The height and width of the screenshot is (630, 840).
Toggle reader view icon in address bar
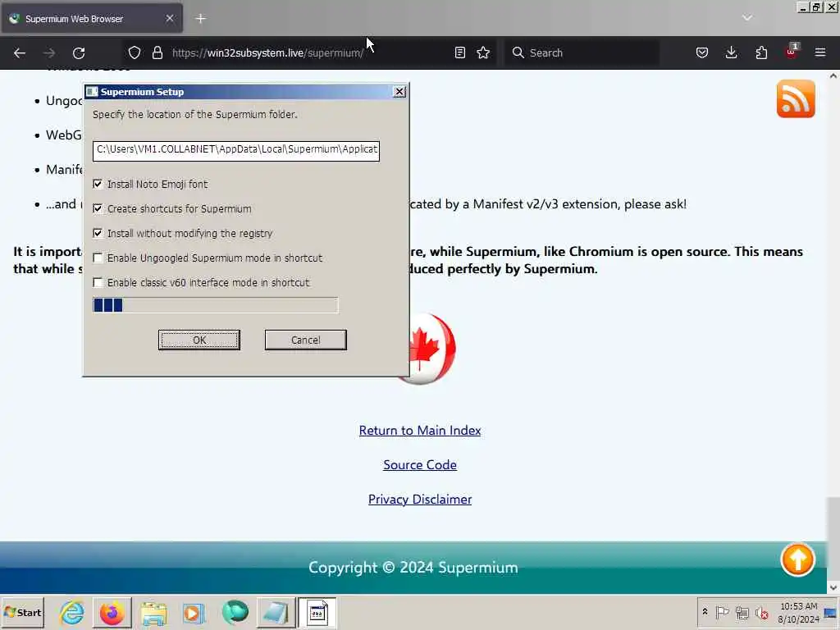pos(459,53)
